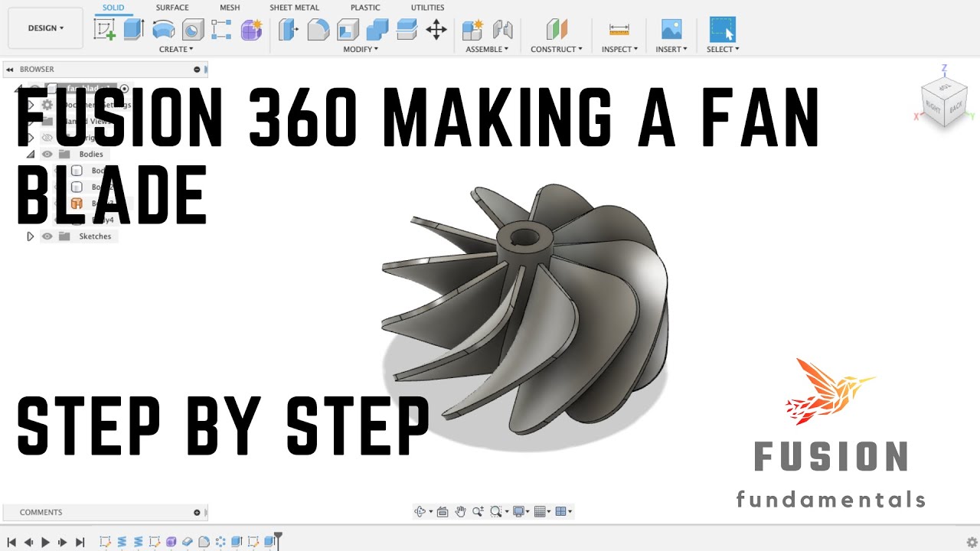Image resolution: width=980 pixels, height=551 pixels.
Task: Click the Measure ruler icon
Action: coord(619,29)
